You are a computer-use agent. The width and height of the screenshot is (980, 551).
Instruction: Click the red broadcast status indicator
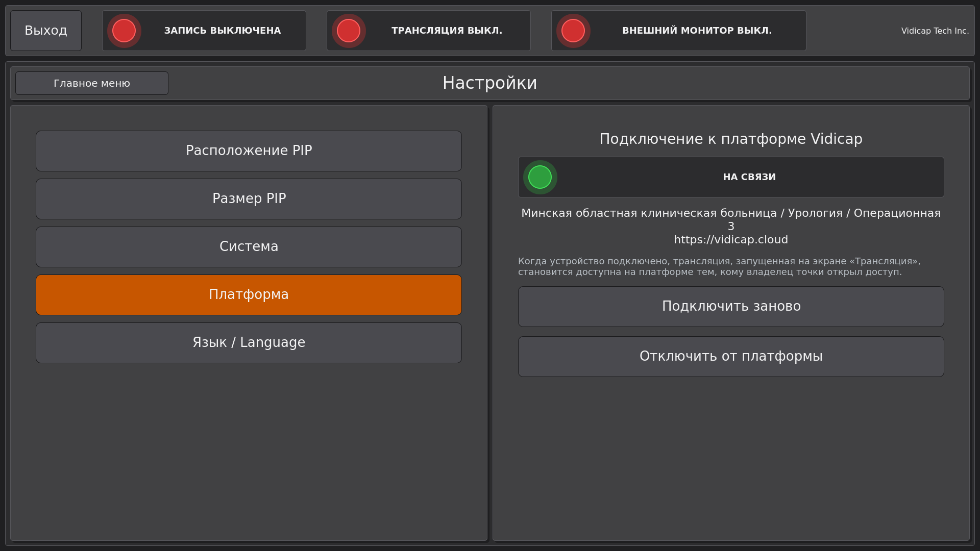349,31
